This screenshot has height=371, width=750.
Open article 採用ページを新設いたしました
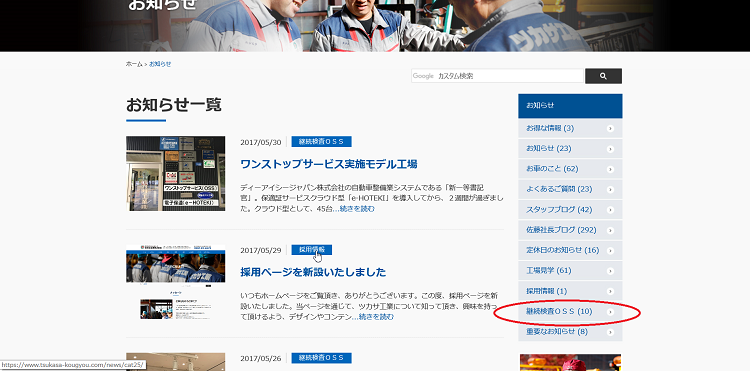pos(313,272)
